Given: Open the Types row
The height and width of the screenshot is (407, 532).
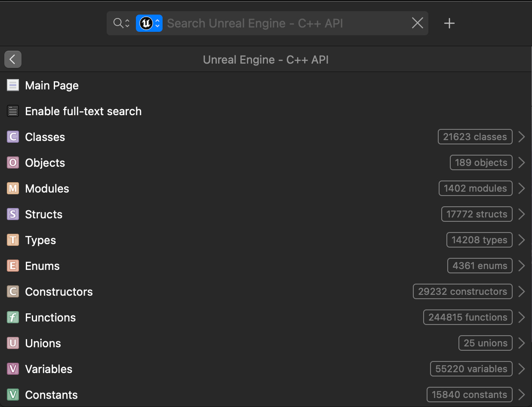Looking at the screenshot, I should point(266,240).
